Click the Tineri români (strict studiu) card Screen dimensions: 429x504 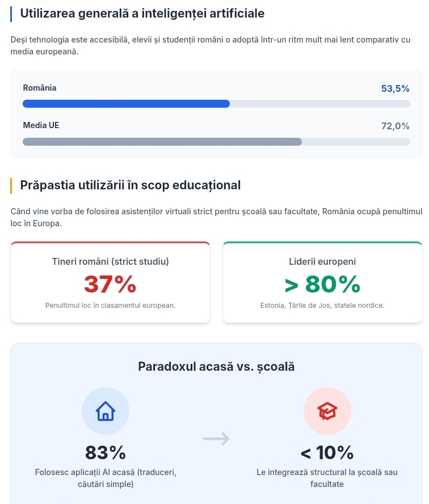111,282
